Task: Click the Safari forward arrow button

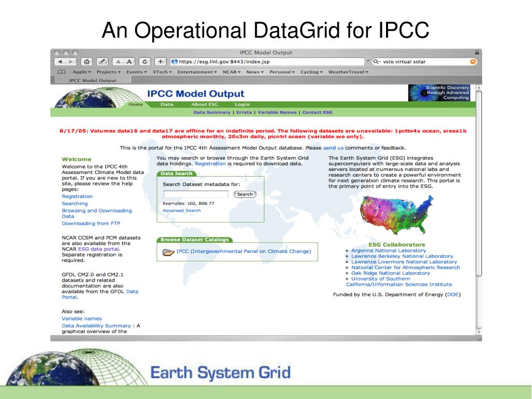Action: point(71,62)
